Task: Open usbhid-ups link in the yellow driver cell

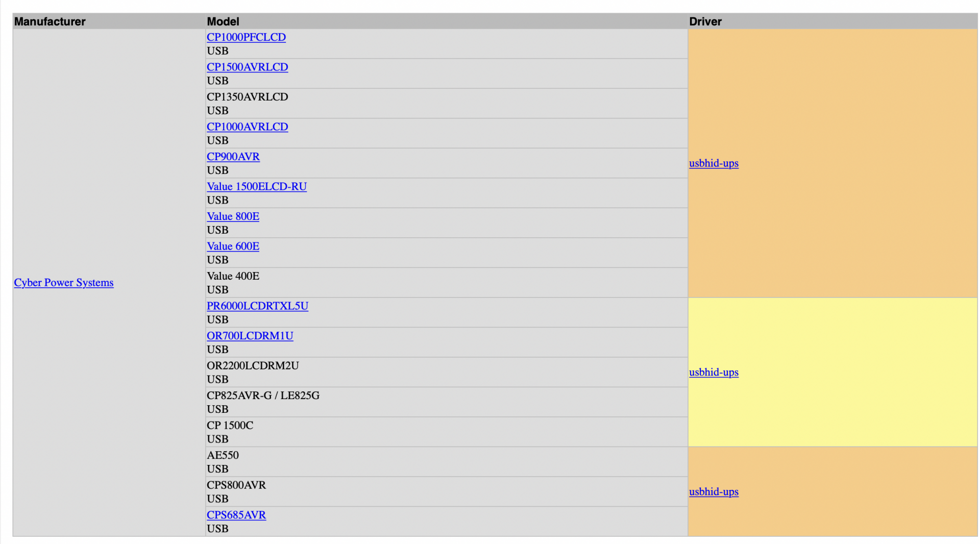Action: click(x=714, y=373)
